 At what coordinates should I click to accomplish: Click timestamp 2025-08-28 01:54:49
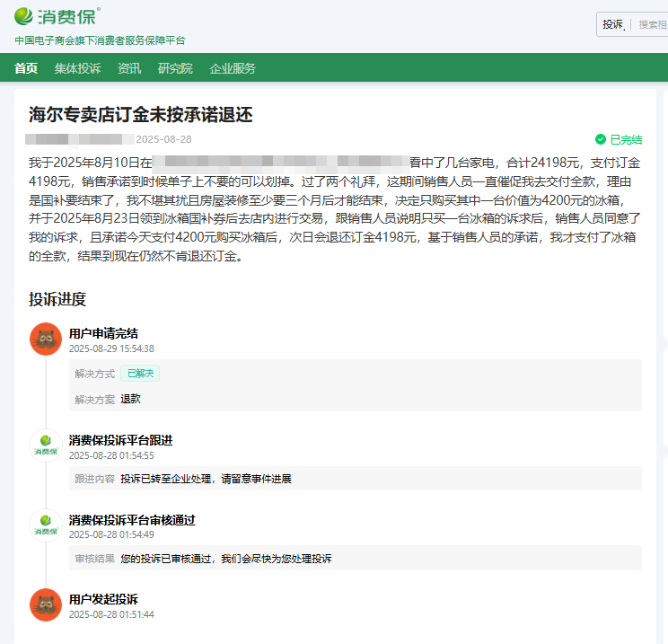(111, 534)
